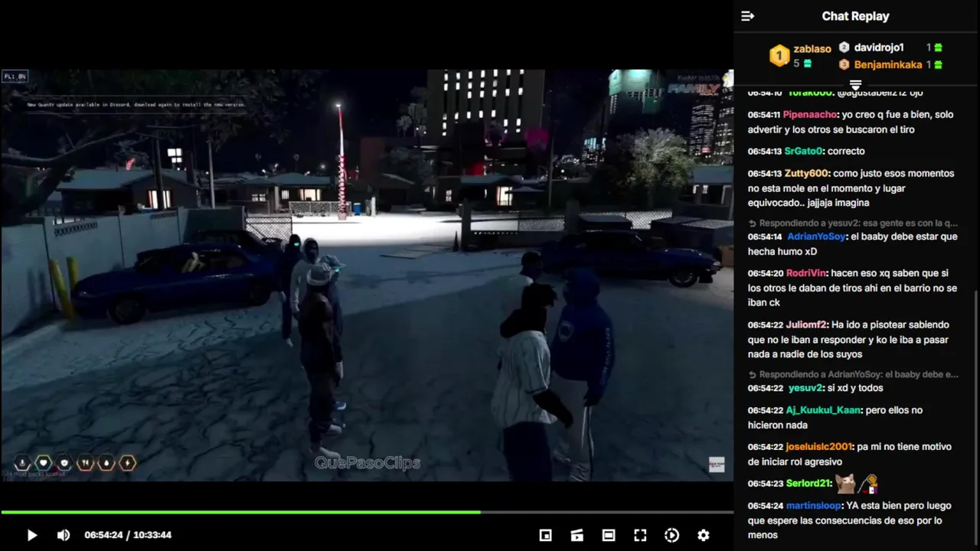
Task: Click the cat emote in Serlord21's message
Action: click(x=845, y=484)
